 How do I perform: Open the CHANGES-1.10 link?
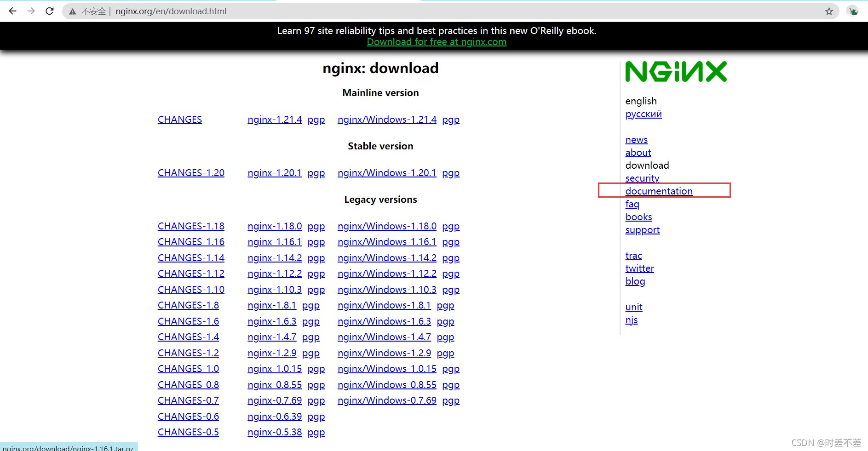[x=191, y=290]
